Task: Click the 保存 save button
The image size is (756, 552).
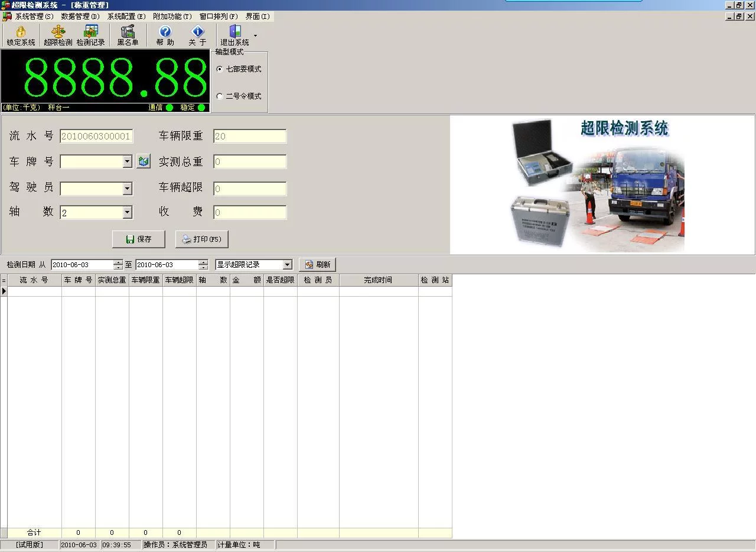Action: [x=138, y=239]
